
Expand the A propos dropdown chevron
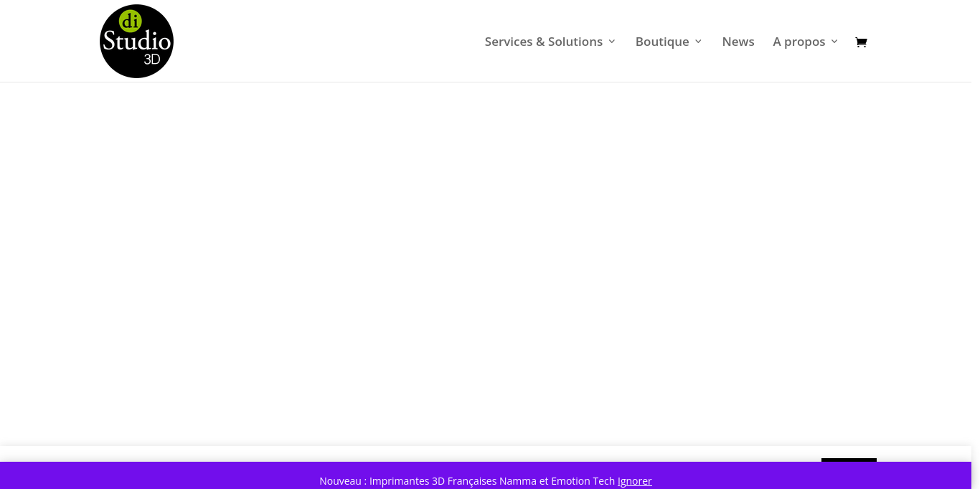click(834, 42)
